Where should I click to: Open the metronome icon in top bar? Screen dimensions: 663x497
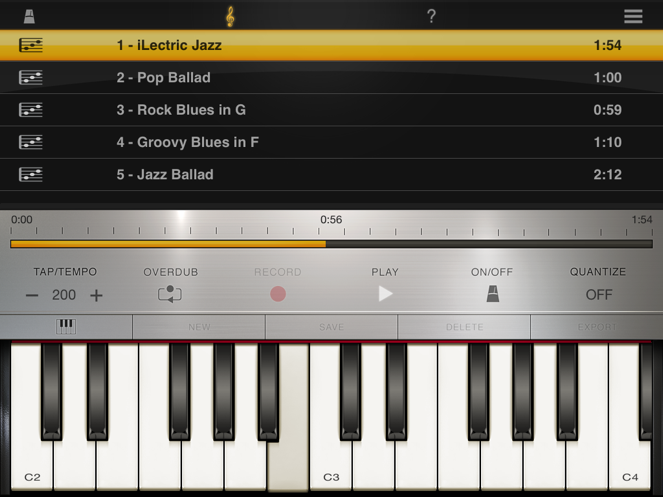point(29,16)
